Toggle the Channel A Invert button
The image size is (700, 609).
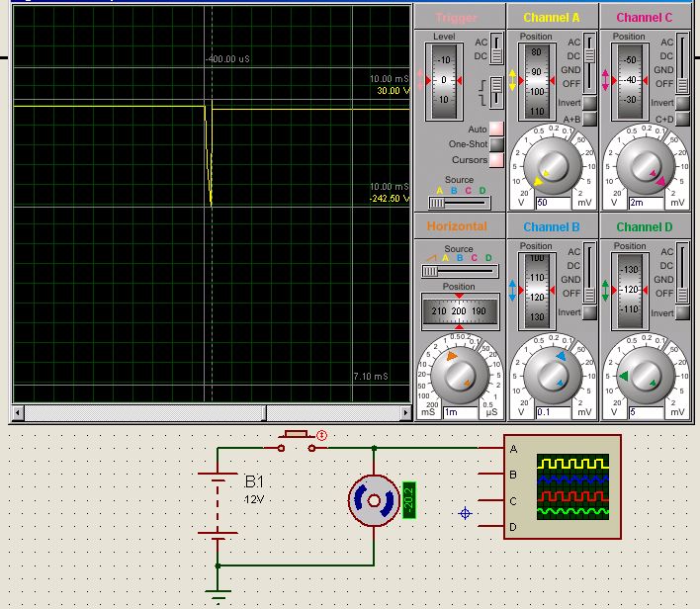(590, 103)
